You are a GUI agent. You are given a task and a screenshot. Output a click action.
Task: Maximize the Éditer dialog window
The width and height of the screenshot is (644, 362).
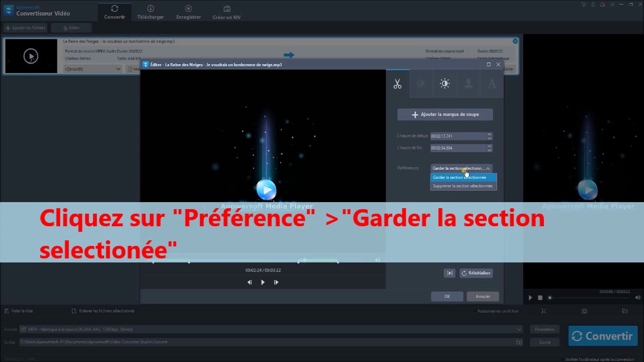[x=489, y=64]
